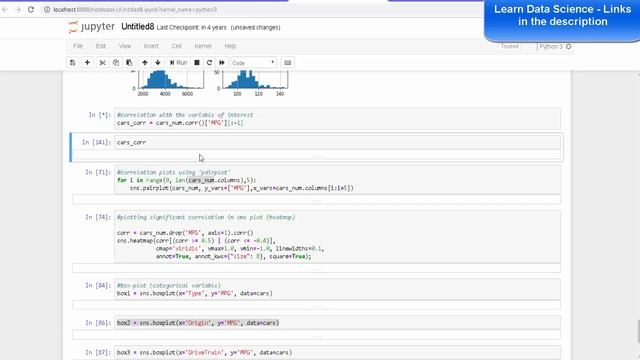This screenshot has width=640, height=360.
Task: Move selected cell down arrow
Action: 158,62
